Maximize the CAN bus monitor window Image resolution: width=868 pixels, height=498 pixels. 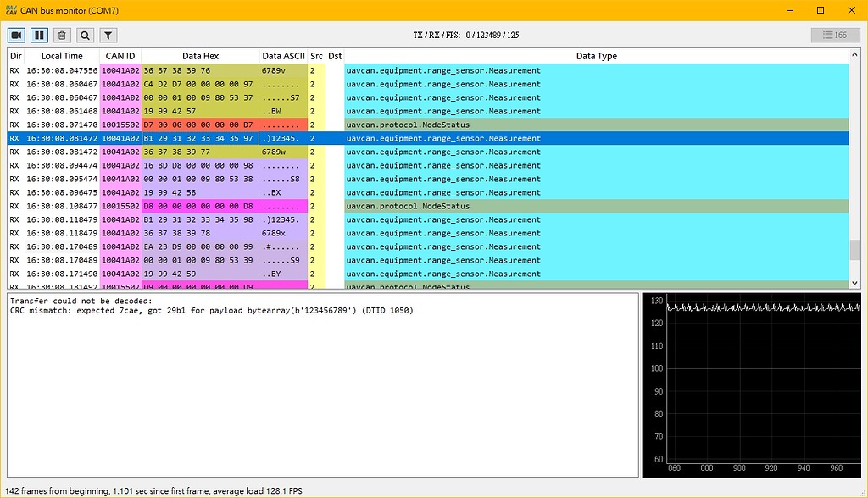[x=820, y=10]
